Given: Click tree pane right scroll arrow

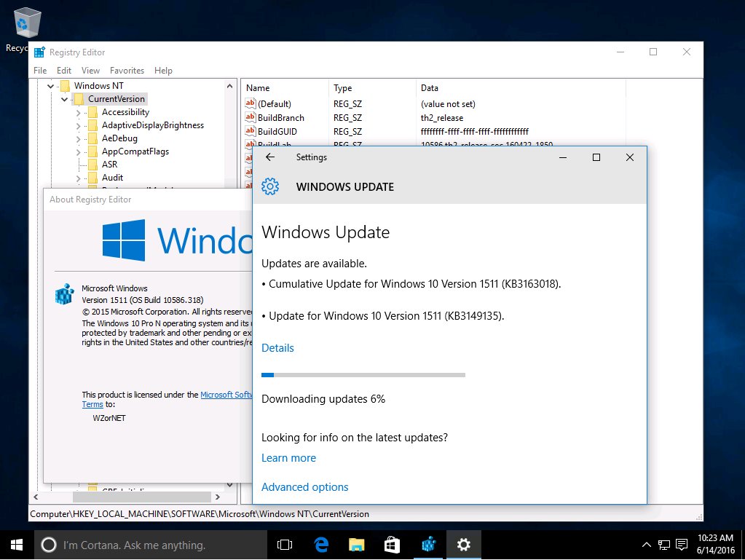Looking at the screenshot, I should click(218, 497).
